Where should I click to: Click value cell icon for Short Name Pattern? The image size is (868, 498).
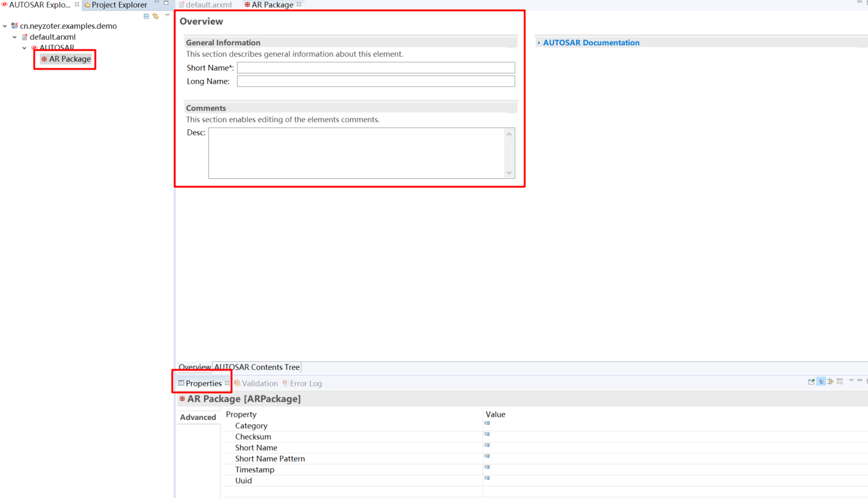pyautogui.click(x=487, y=456)
